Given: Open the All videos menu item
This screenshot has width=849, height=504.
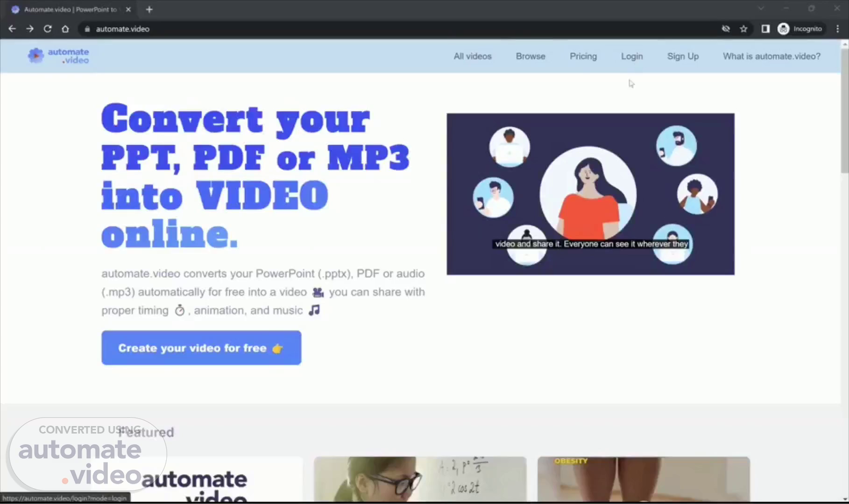Looking at the screenshot, I should pyautogui.click(x=473, y=56).
